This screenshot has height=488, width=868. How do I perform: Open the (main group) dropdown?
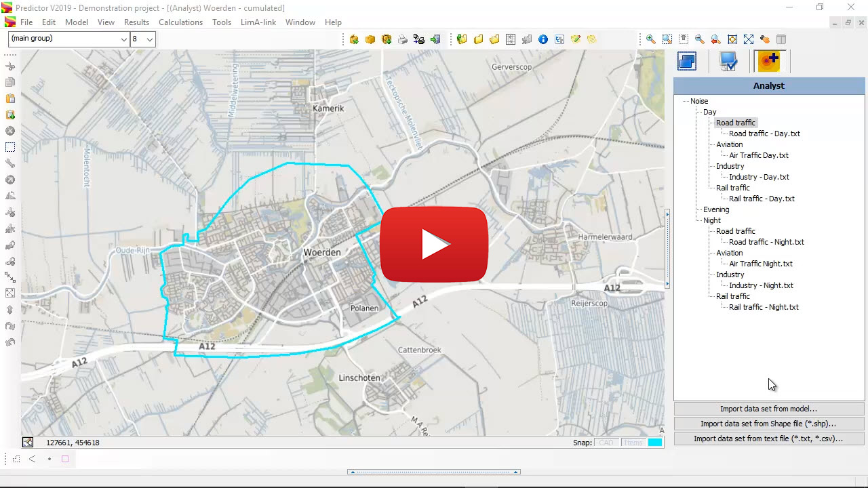tap(68, 39)
